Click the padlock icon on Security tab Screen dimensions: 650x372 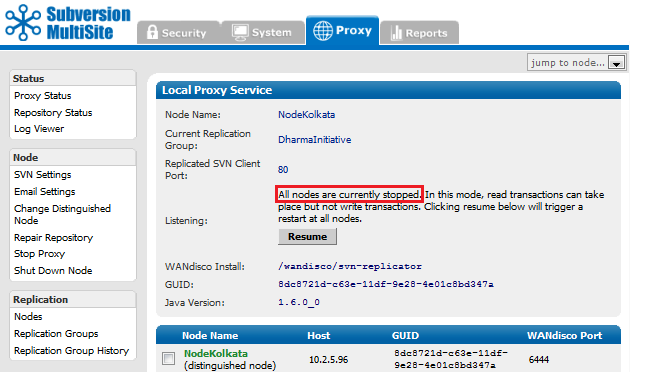tap(152, 32)
